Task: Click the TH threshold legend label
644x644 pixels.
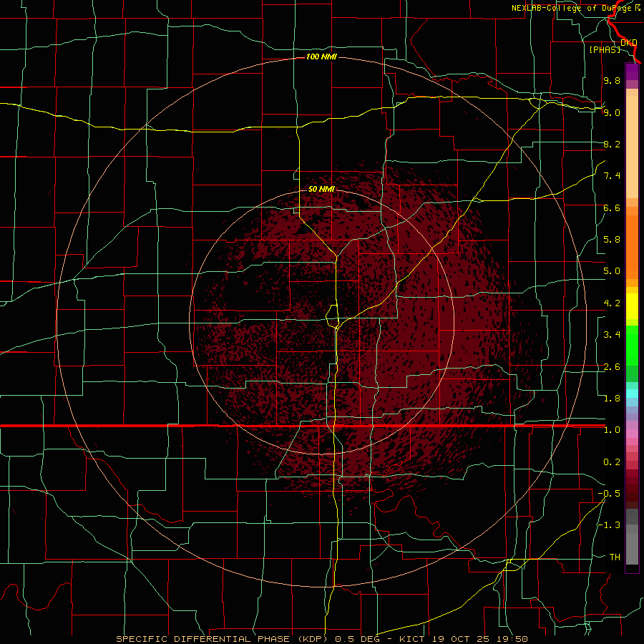Action: coord(615,557)
